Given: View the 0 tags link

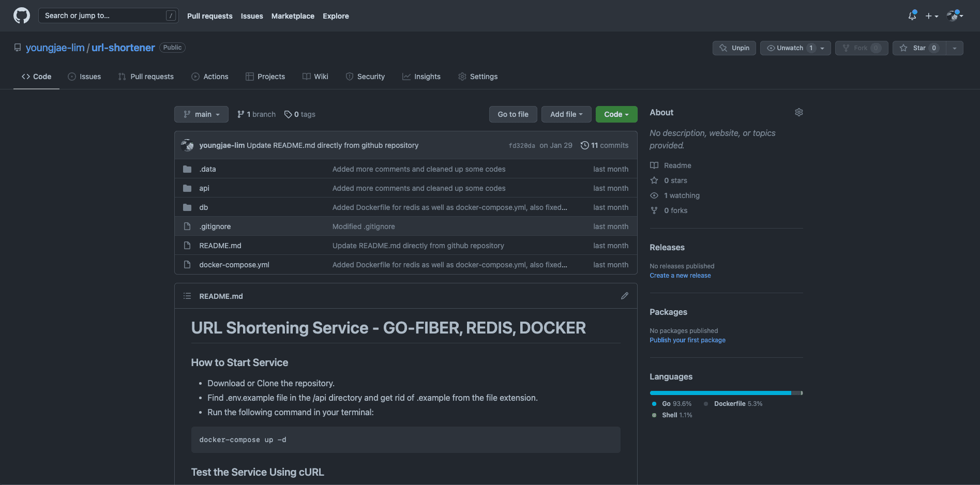Looking at the screenshot, I should [300, 114].
